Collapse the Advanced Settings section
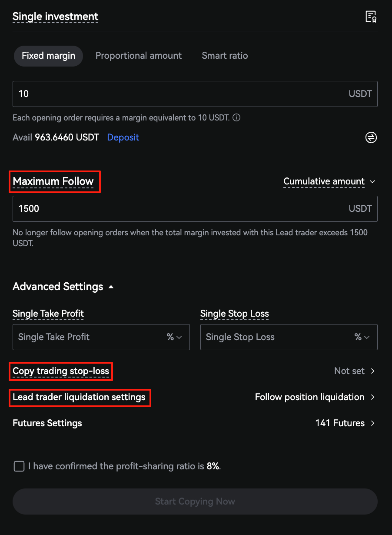 point(111,287)
